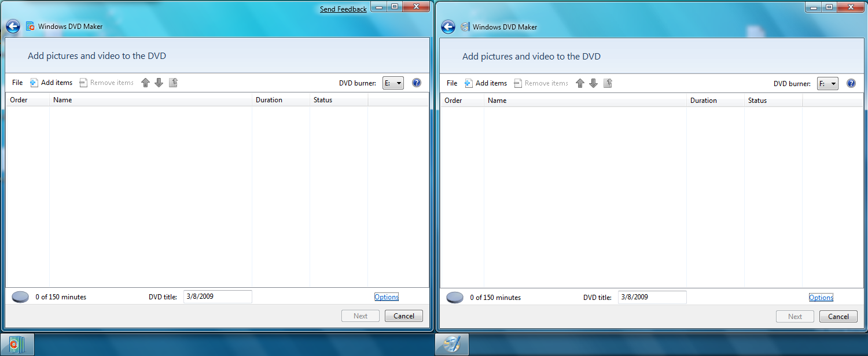Click the Next button in right window
Image resolution: width=868 pixels, height=356 pixels.
[795, 317]
